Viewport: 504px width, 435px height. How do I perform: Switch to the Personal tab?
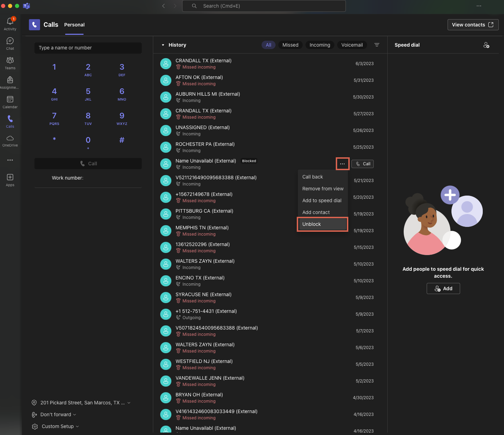click(x=74, y=25)
